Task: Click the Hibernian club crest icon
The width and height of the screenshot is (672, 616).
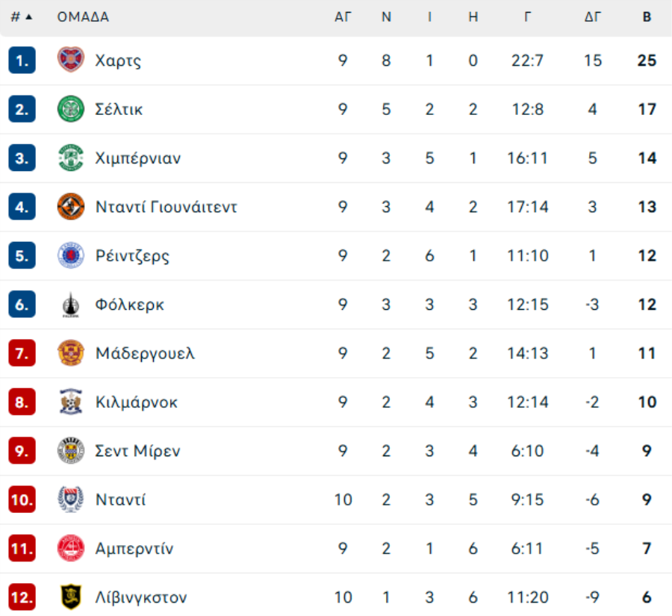Action: [x=71, y=158]
